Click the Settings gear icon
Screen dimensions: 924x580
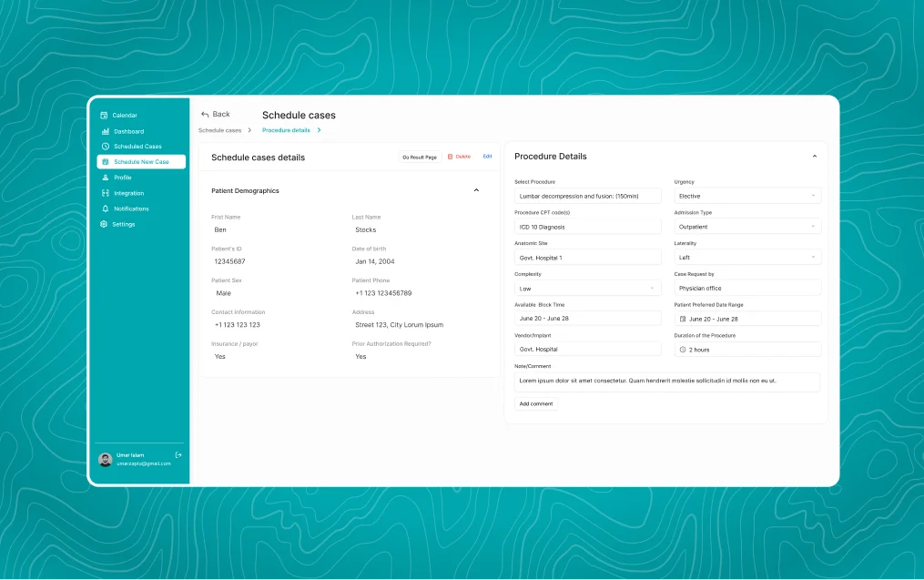104,224
